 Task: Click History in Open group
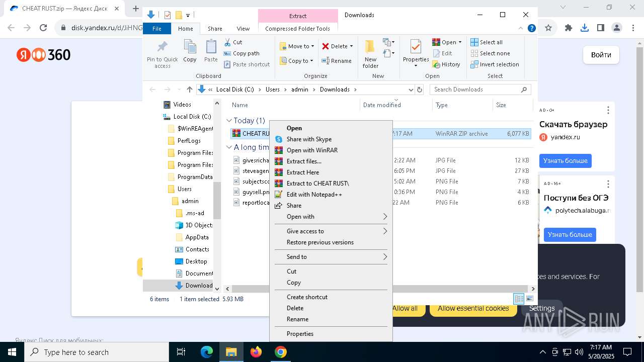point(446,64)
